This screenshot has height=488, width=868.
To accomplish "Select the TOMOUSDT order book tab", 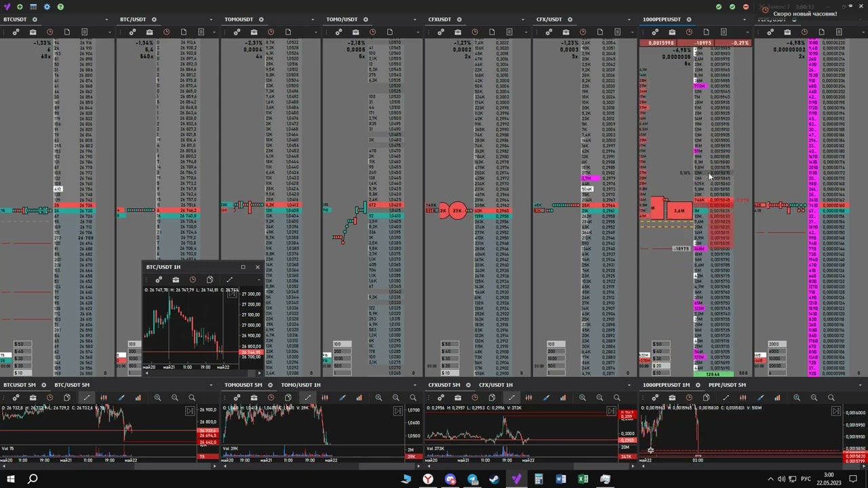I will tap(239, 20).
